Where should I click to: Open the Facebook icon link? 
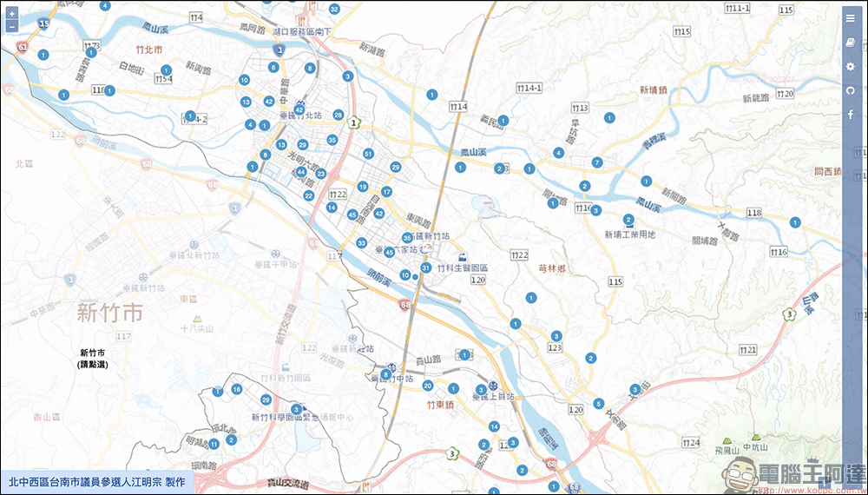point(850,115)
